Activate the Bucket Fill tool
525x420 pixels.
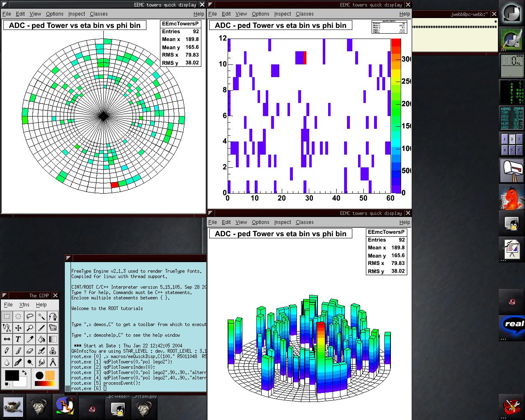tap(41, 340)
